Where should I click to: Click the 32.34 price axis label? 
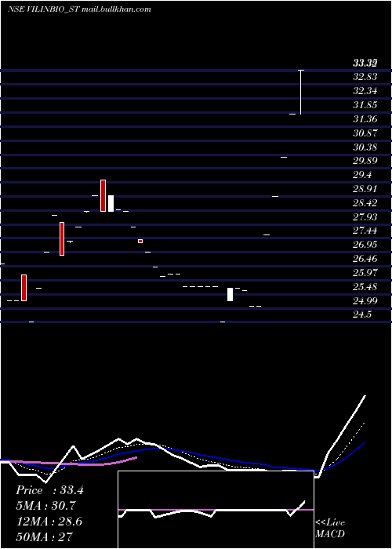tap(365, 91)
